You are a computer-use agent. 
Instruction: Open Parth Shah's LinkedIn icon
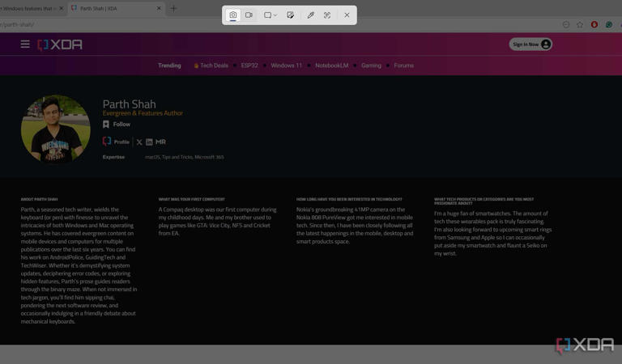(149, 142)
